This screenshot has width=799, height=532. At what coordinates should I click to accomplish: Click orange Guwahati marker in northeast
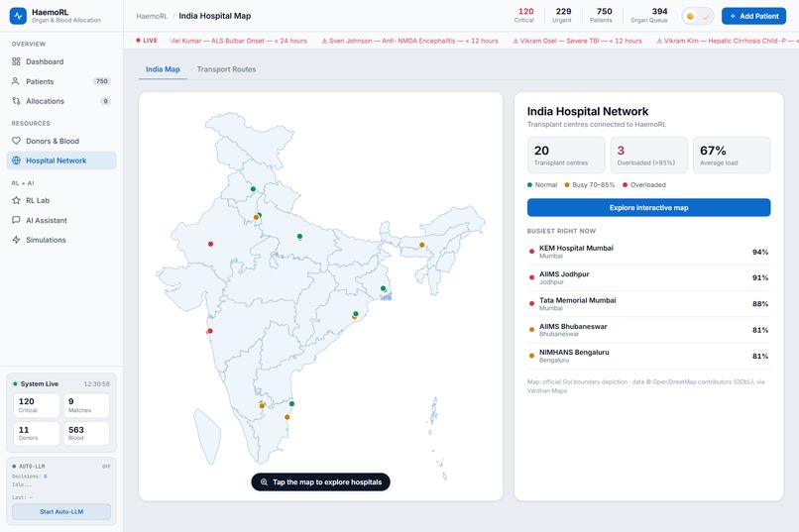422,245
